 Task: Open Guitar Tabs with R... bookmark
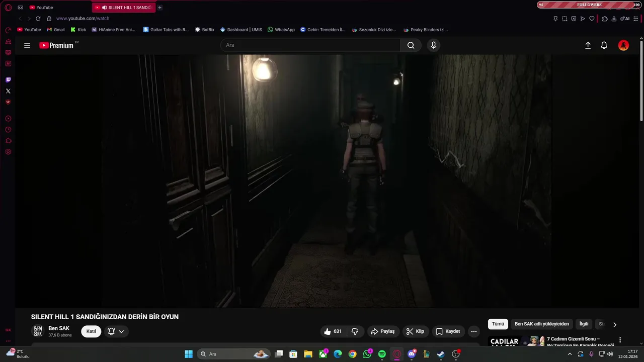166,30
